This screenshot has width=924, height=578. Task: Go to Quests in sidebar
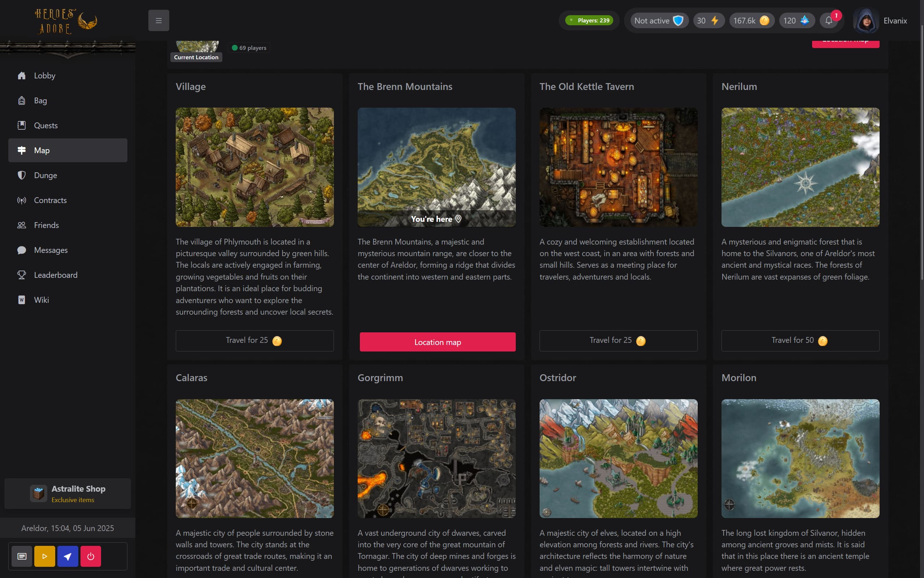click(x=67, y=125)
